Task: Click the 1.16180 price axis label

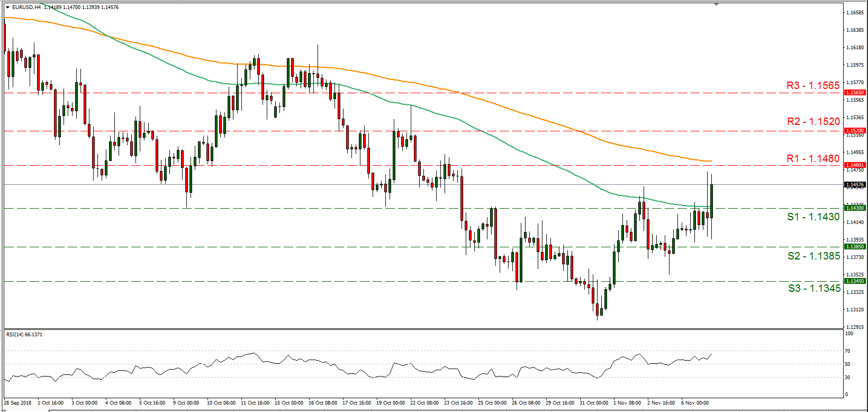Action: [855, 48]
